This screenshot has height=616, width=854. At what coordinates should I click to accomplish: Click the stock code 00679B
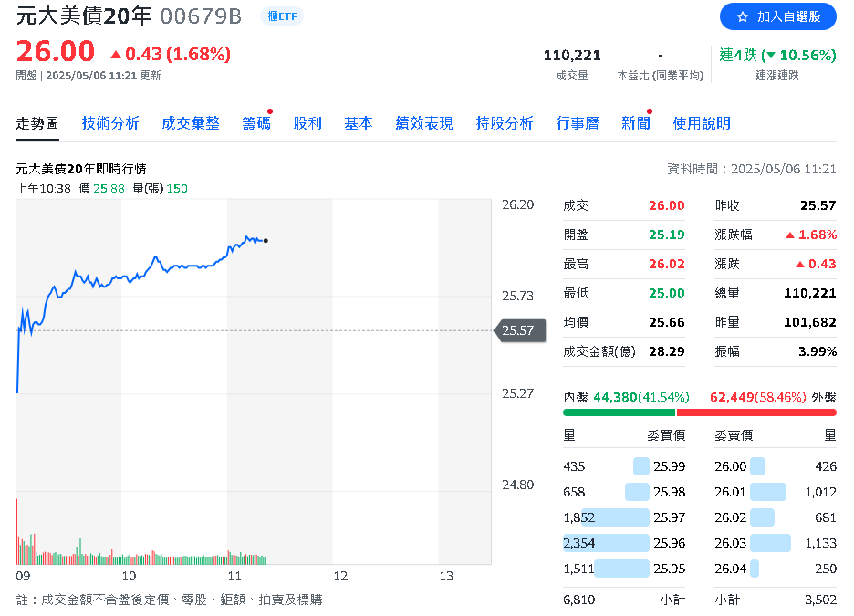[x=201, y=16]
